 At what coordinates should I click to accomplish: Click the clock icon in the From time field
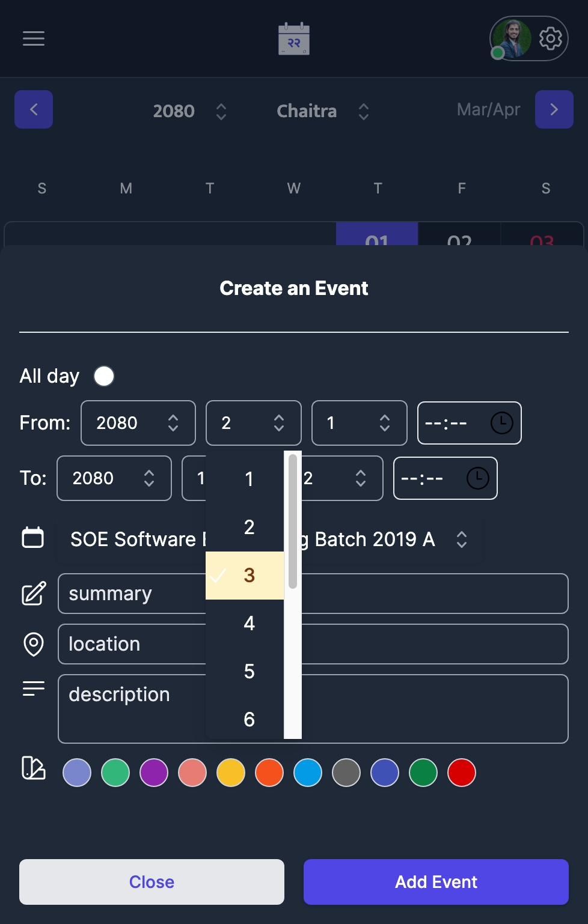[500, 423]
